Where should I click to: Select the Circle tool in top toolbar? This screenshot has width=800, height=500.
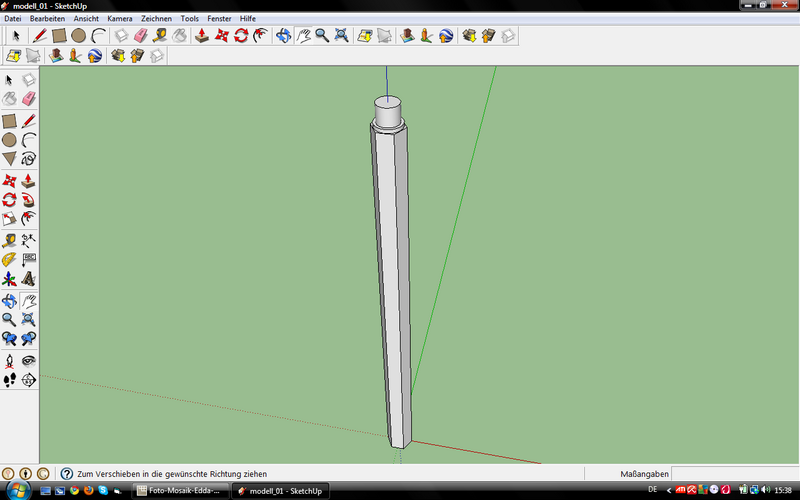point(78,36)
